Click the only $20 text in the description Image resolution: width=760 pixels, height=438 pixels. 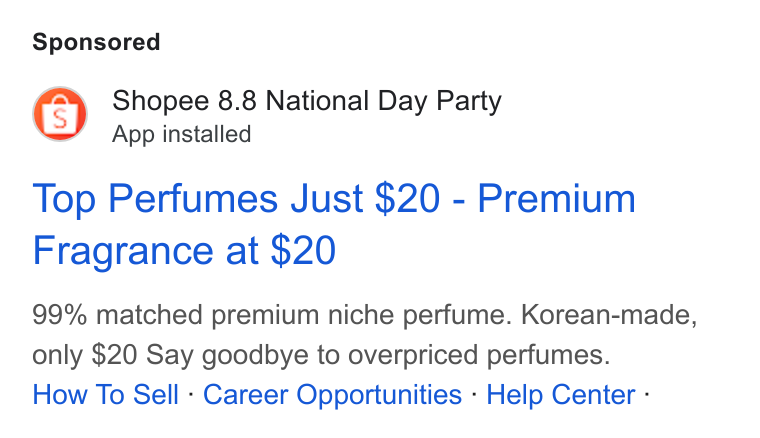click(85, 355)
